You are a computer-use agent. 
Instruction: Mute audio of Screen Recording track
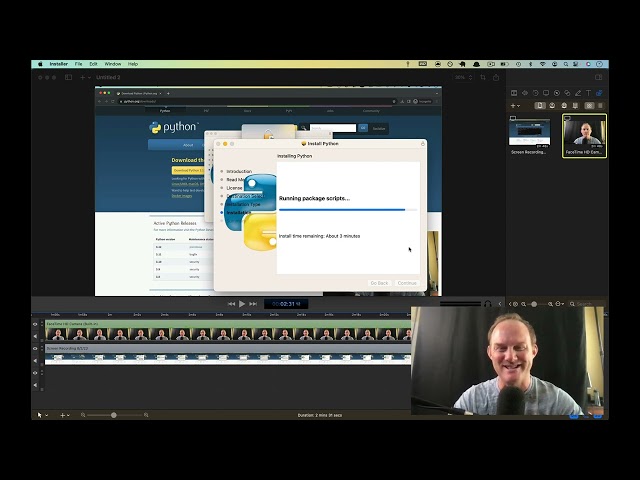(35, 360)
